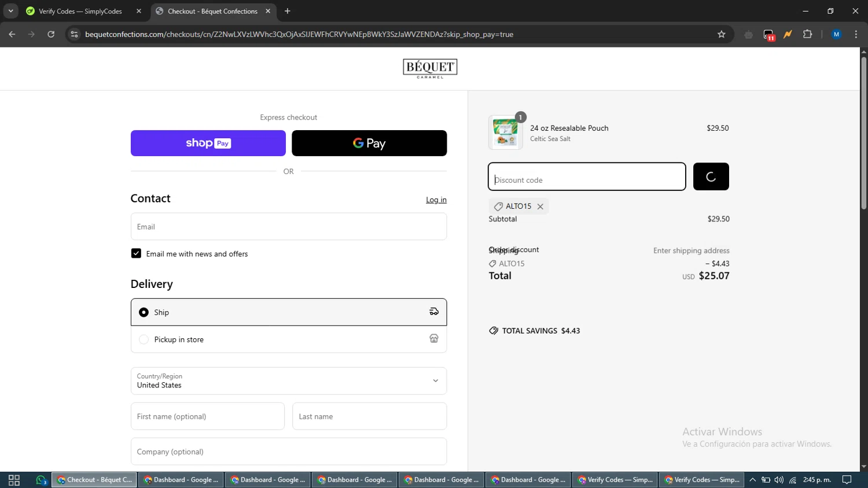
Task: Click the Company optional field
Action: [289, 452]
